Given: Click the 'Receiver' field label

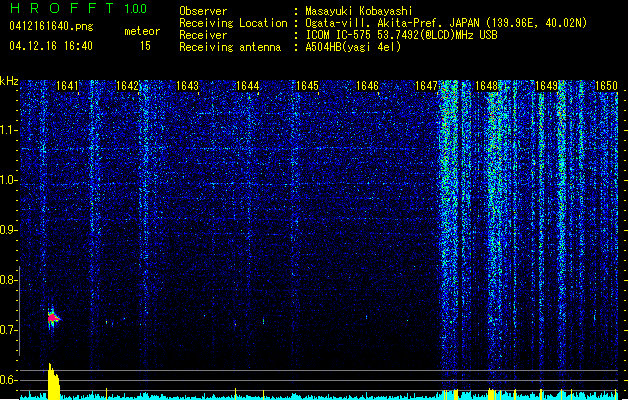Looking at the screenshot, I should (203, 35).
